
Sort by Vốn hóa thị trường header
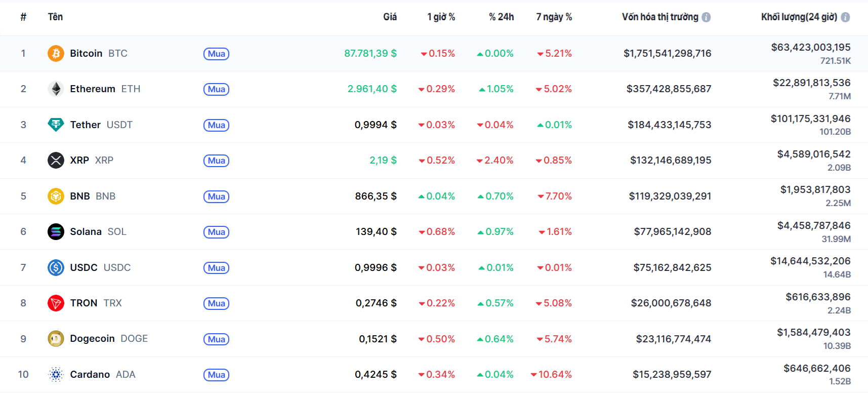(x=660, y=17)
